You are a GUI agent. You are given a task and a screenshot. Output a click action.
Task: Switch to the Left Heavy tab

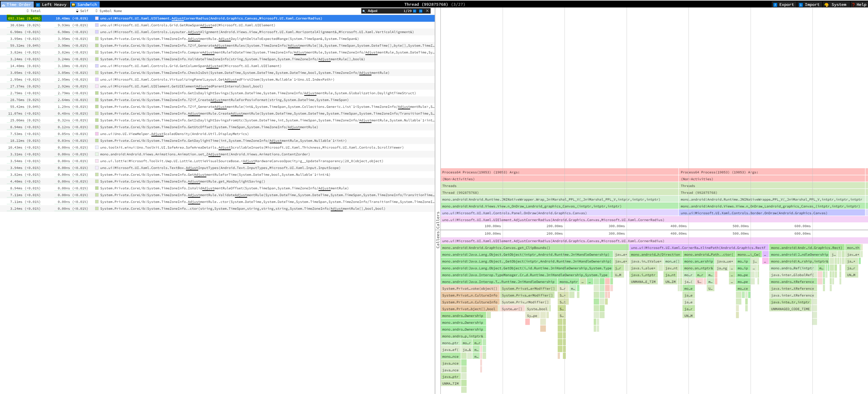click(x=52, y=4)
